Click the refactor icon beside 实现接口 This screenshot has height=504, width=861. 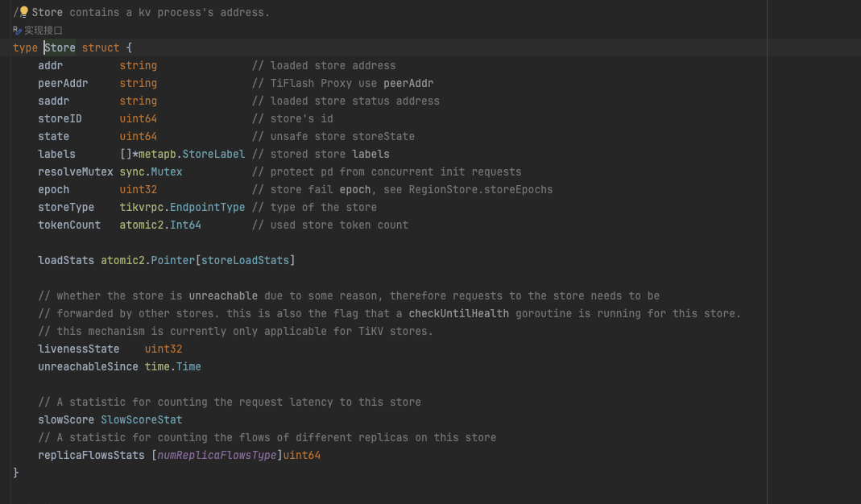point(17,31)
